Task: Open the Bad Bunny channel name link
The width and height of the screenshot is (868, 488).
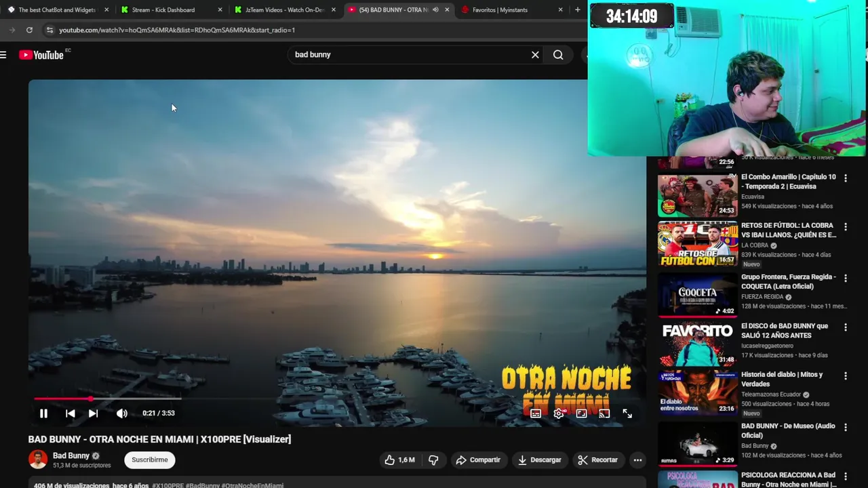Action: [71, 455]
